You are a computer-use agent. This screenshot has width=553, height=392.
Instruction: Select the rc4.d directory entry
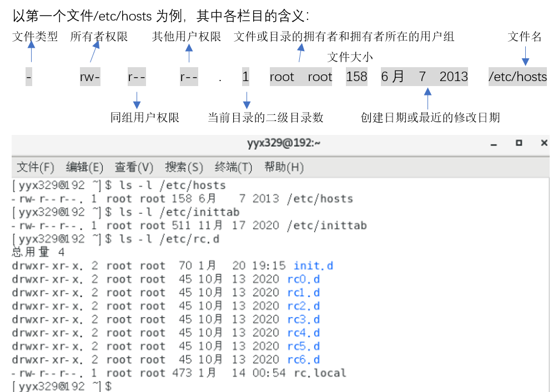pyautogui.click(x=304, y=333)
